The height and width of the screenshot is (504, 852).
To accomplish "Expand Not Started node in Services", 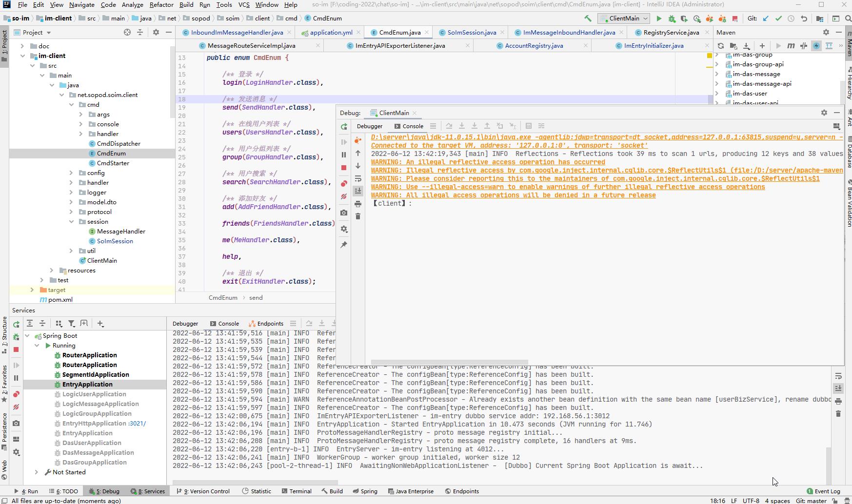I will 37,472.
